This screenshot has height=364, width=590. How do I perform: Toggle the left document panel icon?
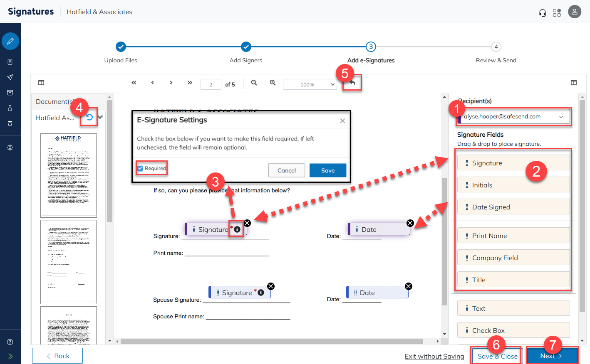click(41, 83)
